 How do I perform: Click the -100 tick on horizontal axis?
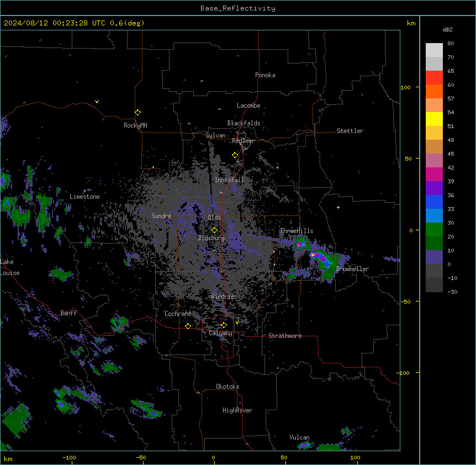point(69,457)
